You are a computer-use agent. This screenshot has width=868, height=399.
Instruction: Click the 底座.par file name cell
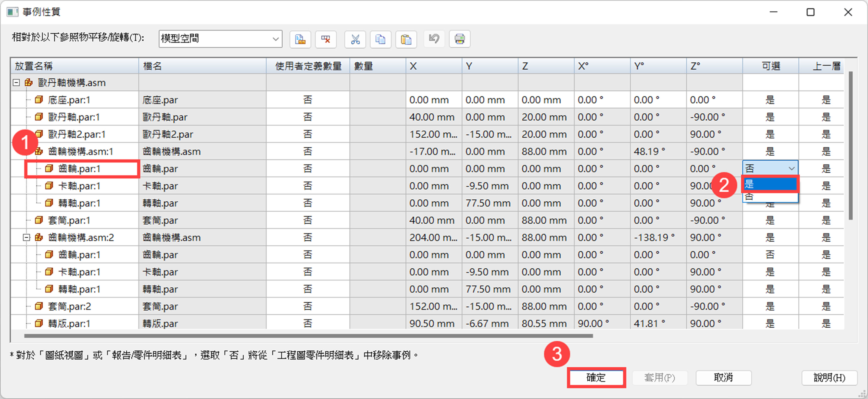point(202,100)
